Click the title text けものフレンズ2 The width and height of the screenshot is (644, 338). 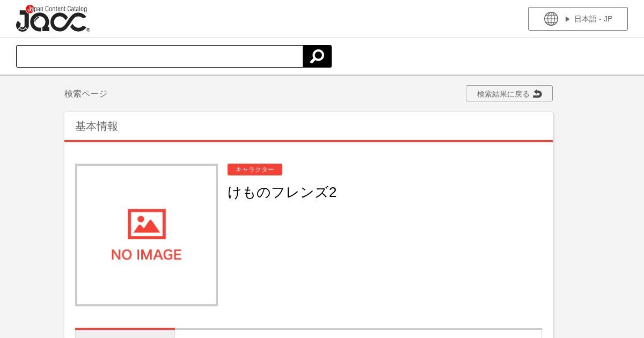click(282, 192)
